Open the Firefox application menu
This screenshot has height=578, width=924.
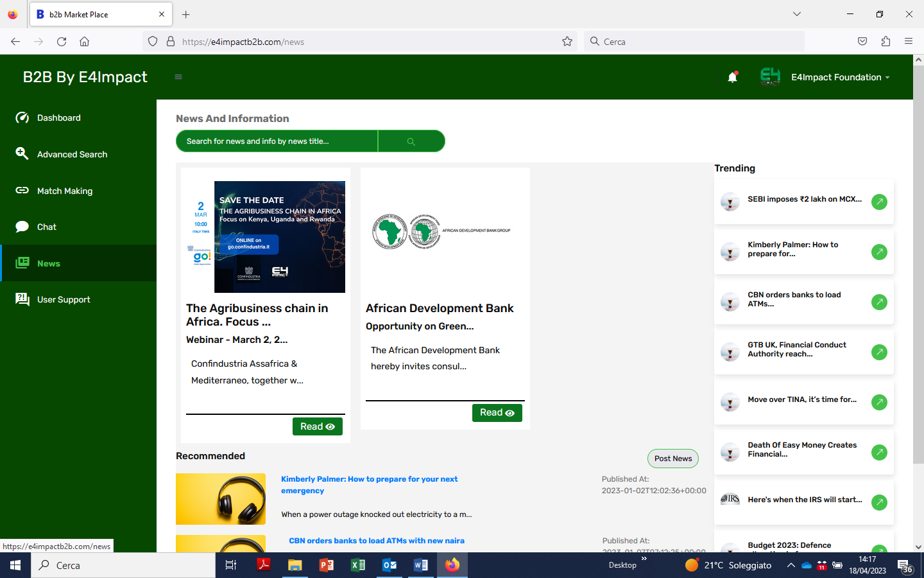click(909, 42)
